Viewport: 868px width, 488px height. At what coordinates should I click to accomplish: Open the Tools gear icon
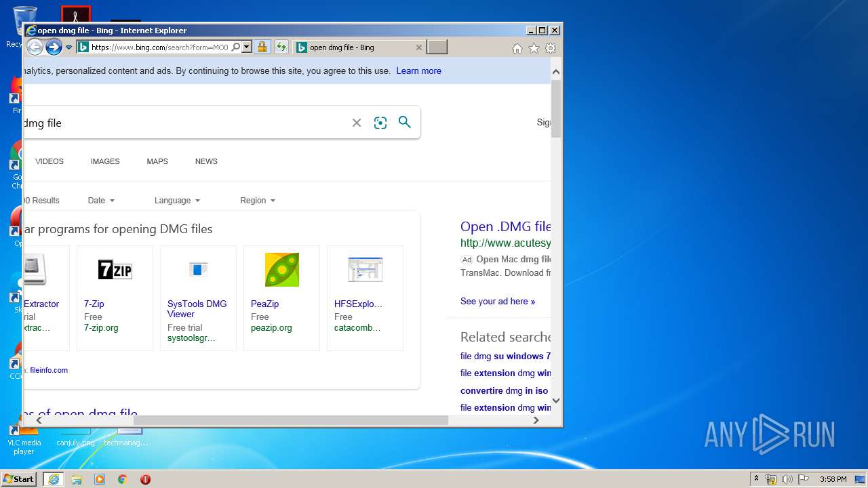551,48
